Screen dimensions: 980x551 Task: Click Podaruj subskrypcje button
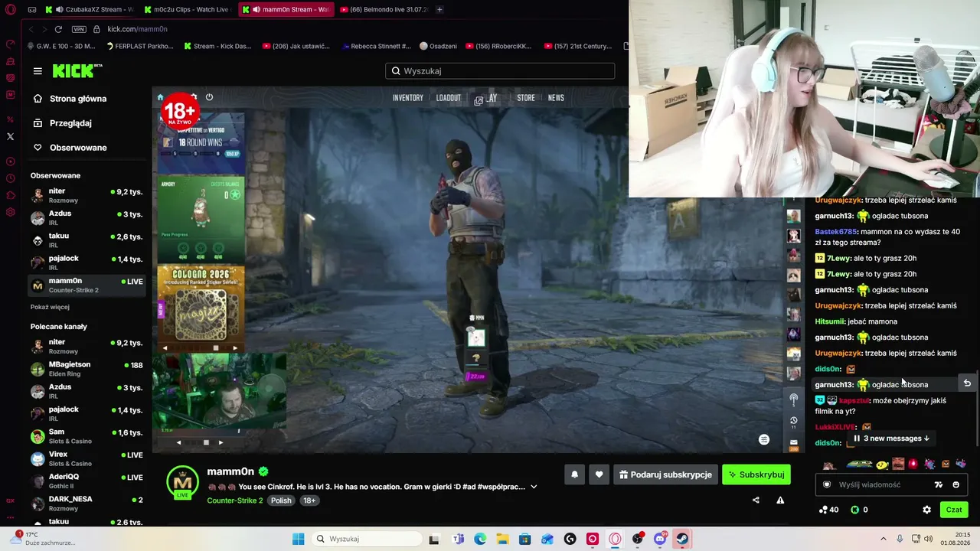click(x=665, y=474)
